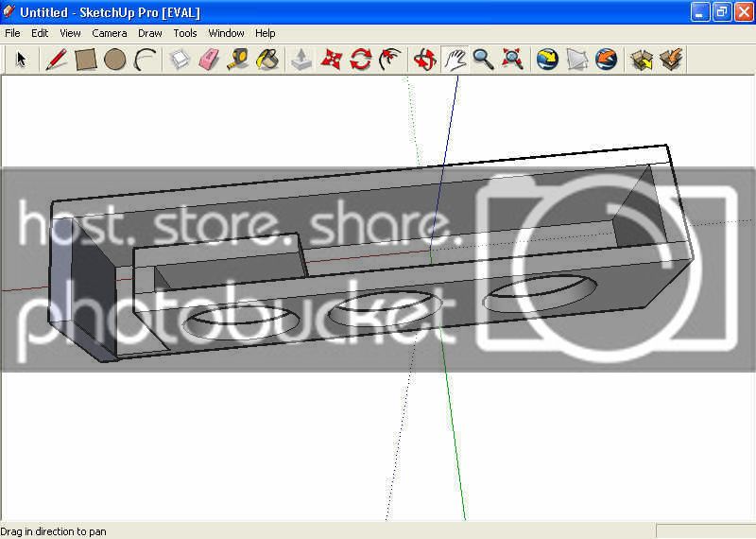The image size is (756, 539).
Task: Open the Window menu
Action: (x=226, y=33)
